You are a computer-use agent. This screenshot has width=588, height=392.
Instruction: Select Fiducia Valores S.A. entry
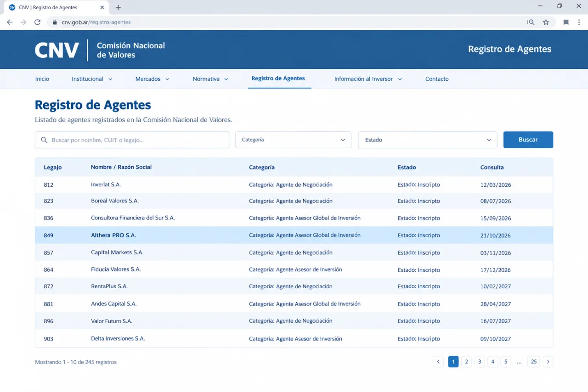pyautogui.click(x=116, y=269)
